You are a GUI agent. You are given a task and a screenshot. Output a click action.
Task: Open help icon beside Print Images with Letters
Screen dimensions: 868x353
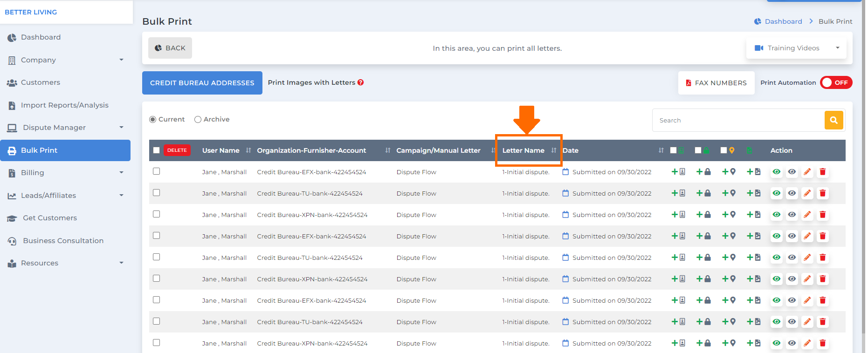[361, 82]
